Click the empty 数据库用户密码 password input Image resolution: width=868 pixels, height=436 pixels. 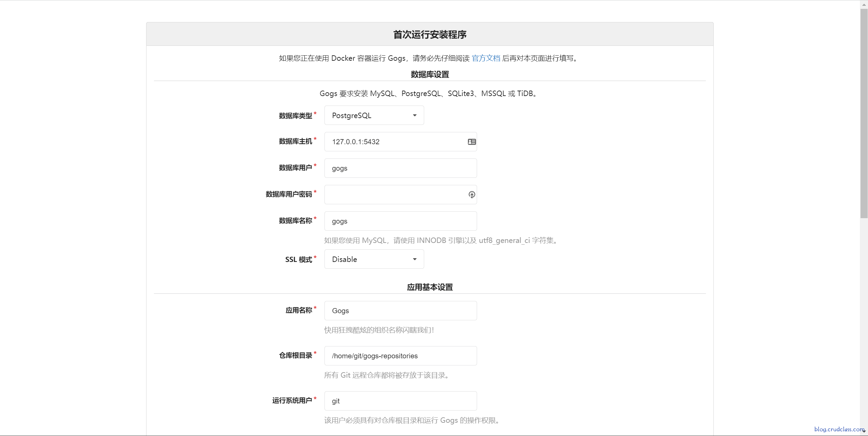(x=390, y=194)
